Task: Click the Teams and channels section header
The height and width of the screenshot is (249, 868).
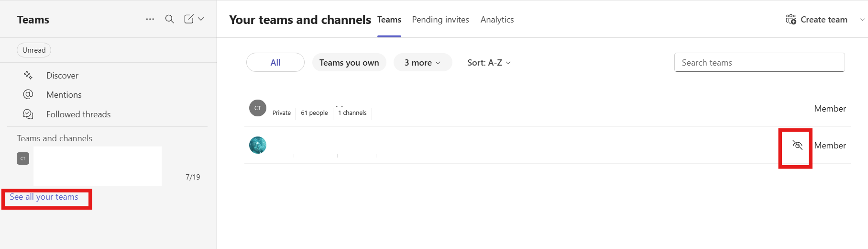Action: click(55, 138)
